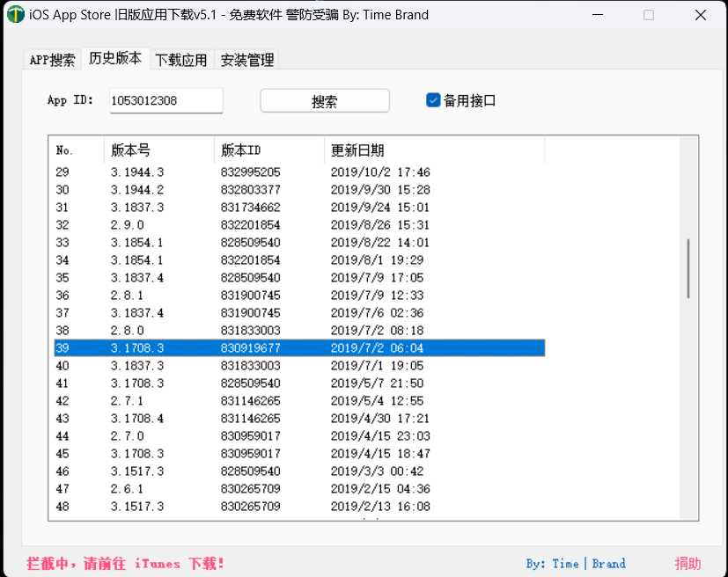Switch to the 下载应用 tab
The height and width of the screenshot is (577, 728).
coord(181,60)
